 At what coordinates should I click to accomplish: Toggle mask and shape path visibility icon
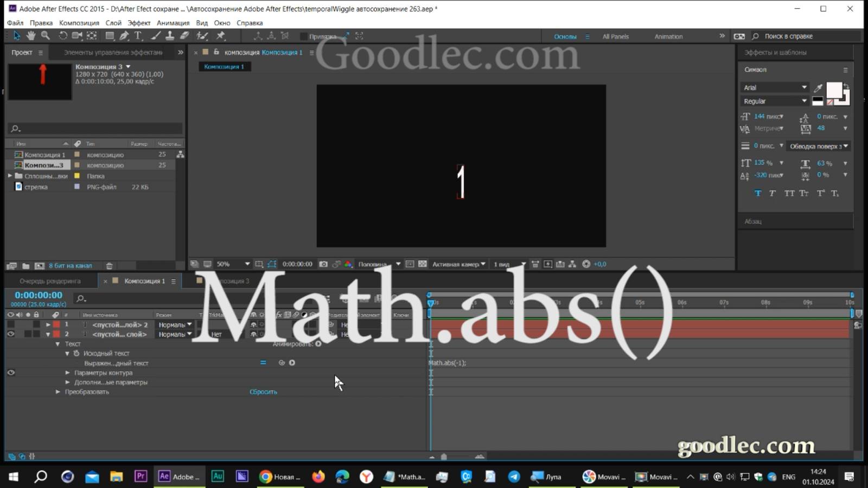pos(272,264)
